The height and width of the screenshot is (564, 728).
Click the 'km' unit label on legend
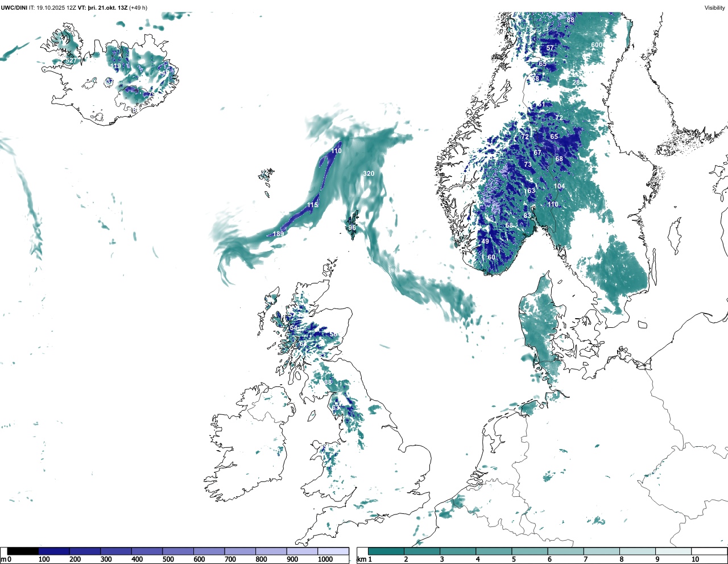click(x=361, y=559)
